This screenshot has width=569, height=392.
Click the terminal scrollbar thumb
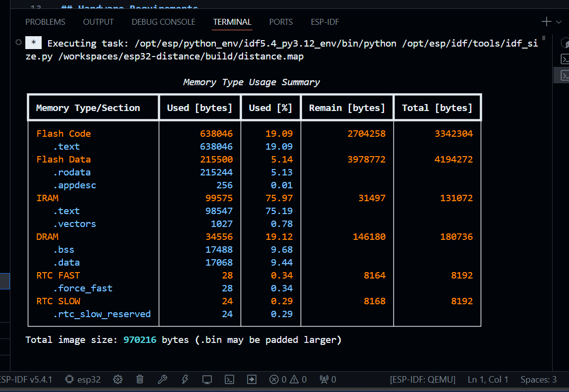coord(544,38)
